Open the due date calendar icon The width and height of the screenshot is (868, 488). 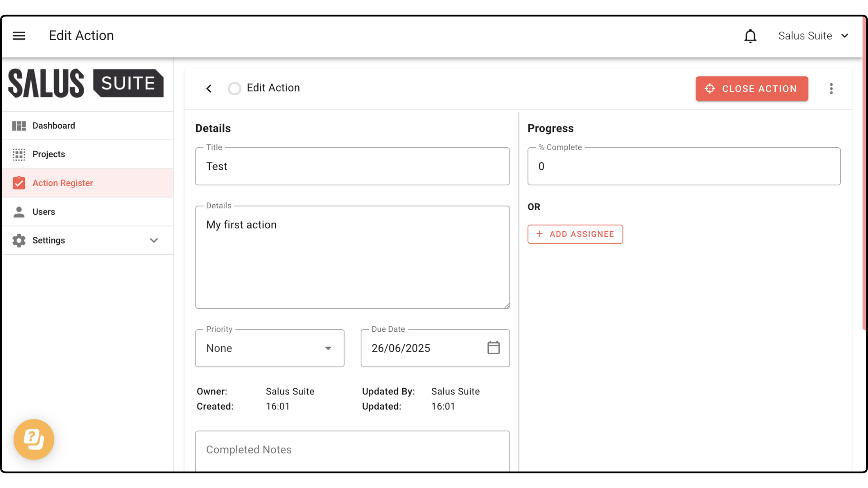tap(494, 347)
